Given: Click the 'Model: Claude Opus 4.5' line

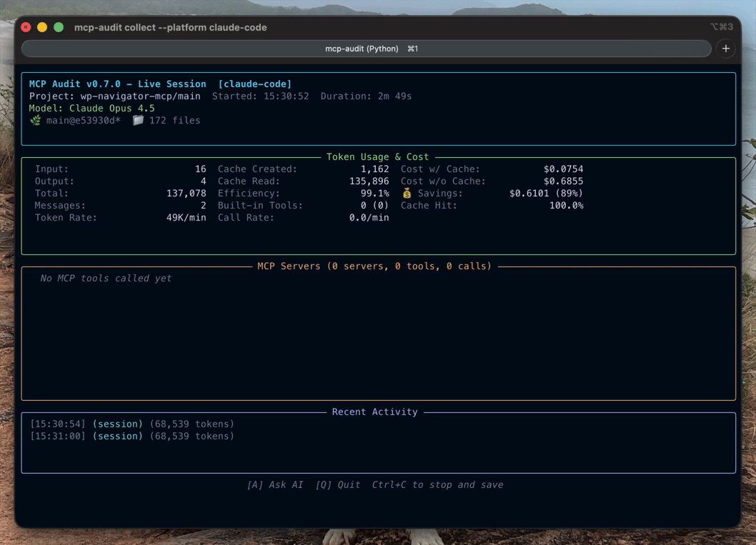Looking at the screenshot, I should 91,109.
